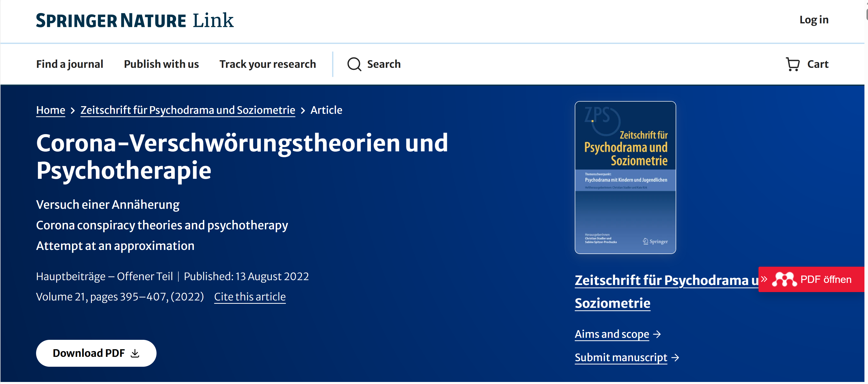Click the search magnifier icon
This screenshot has height=384, width=868.
point(354,64)
